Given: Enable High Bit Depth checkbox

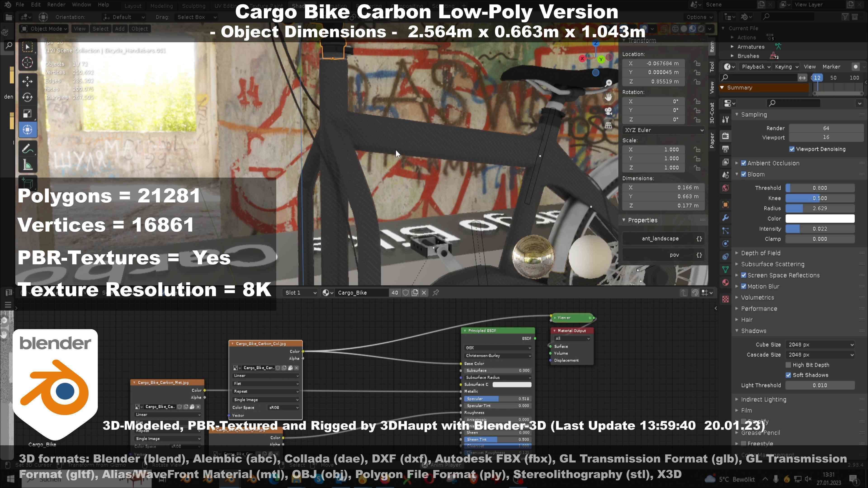Looking at the screenshot, I should (788, 365).
